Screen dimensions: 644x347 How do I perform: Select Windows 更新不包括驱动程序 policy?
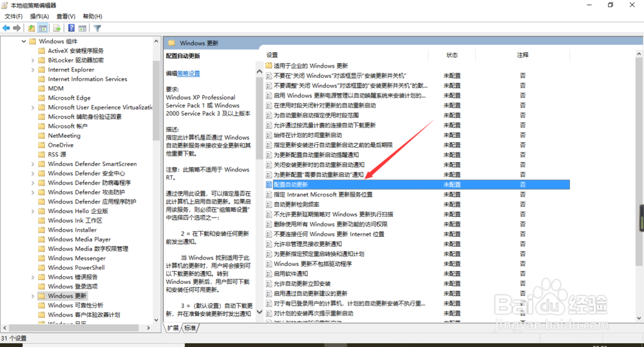tap(313, 264)
